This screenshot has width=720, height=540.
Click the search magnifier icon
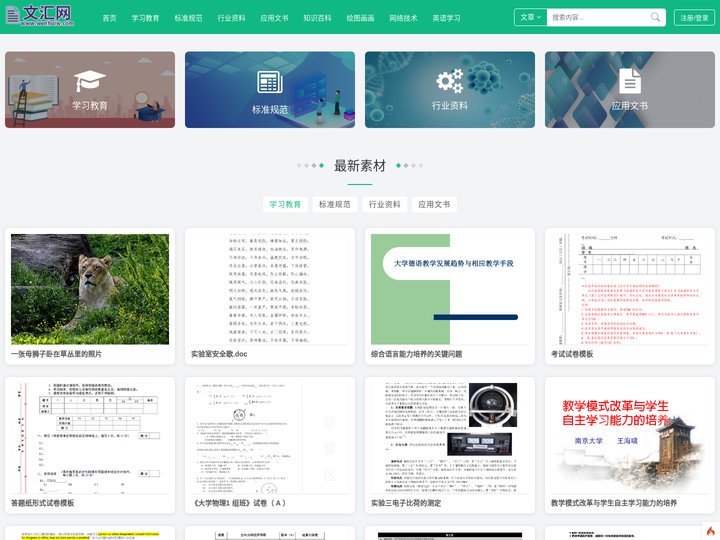tap(655, 17)
